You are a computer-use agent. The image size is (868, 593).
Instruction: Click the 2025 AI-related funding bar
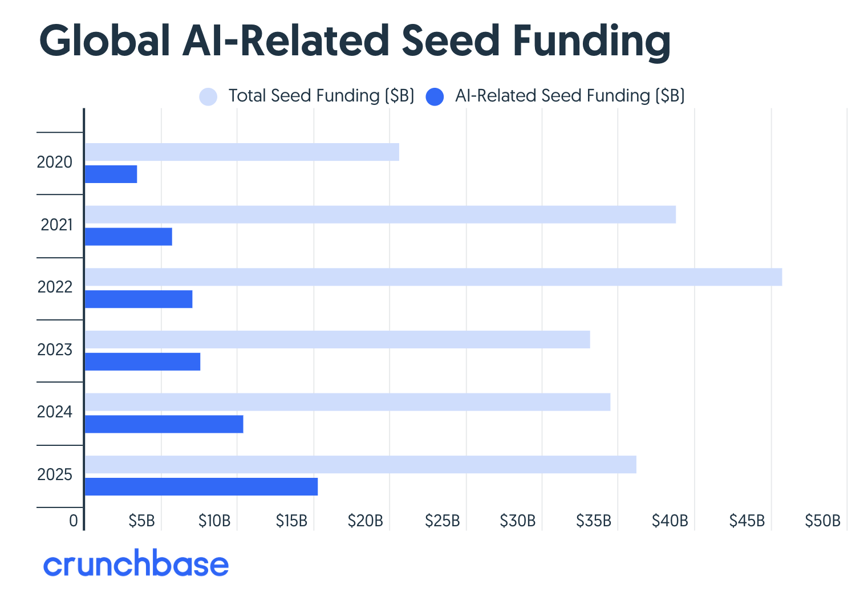click(x=201, y=487)
